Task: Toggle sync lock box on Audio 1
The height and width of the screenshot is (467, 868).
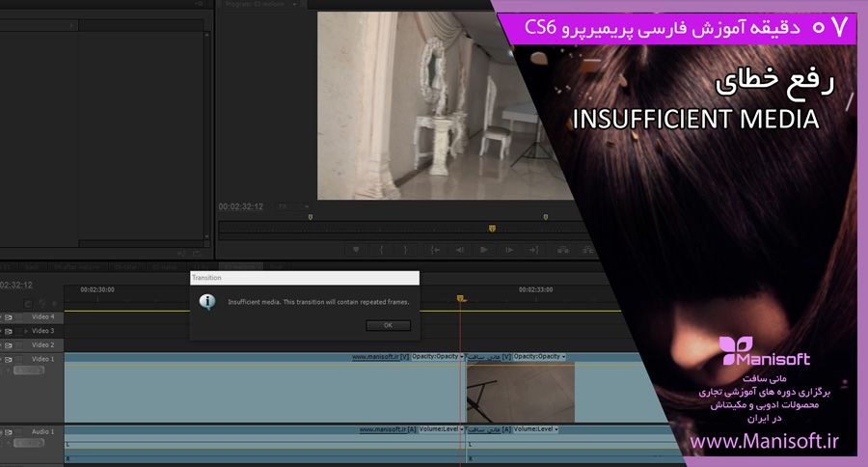Action: pos(19,432)
